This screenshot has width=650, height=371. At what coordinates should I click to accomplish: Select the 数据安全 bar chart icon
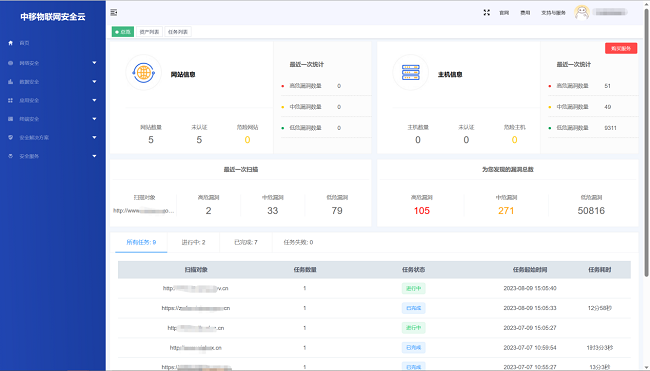click(x=10, y=82)
